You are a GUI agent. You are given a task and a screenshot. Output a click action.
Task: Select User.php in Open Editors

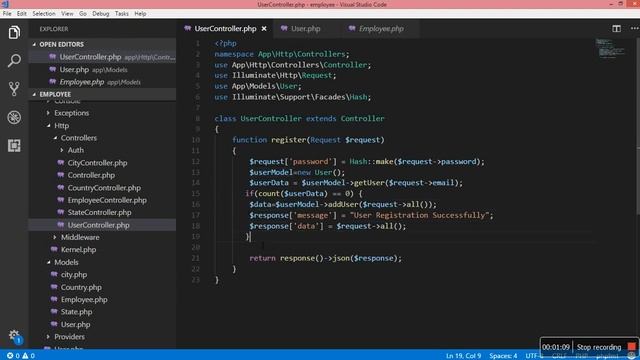point(102,70)
